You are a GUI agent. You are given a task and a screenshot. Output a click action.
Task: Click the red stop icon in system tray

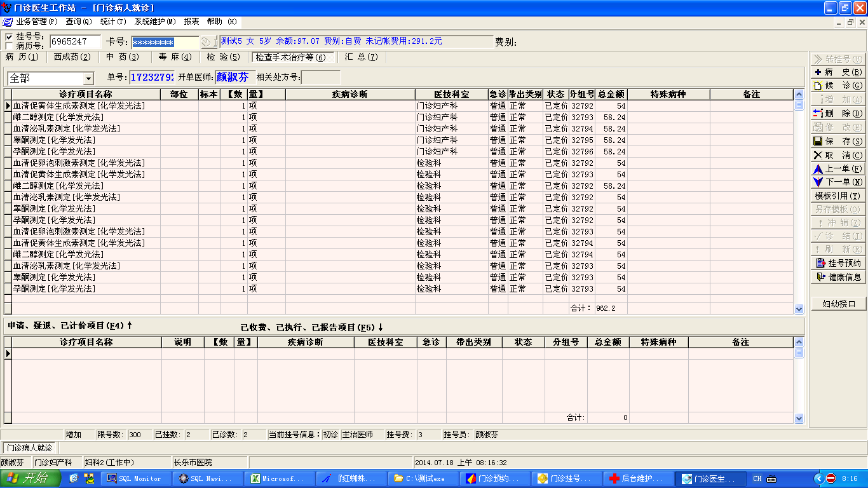(x=831, y=478)
